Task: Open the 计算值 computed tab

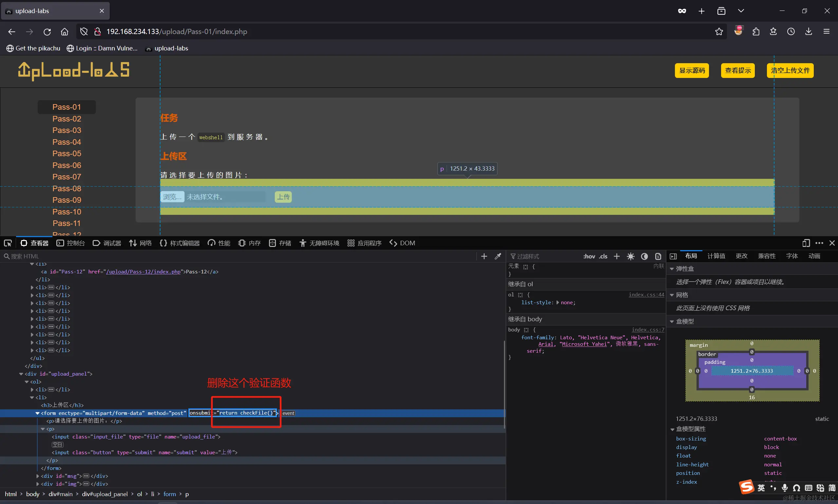Action: pos(716,256)
